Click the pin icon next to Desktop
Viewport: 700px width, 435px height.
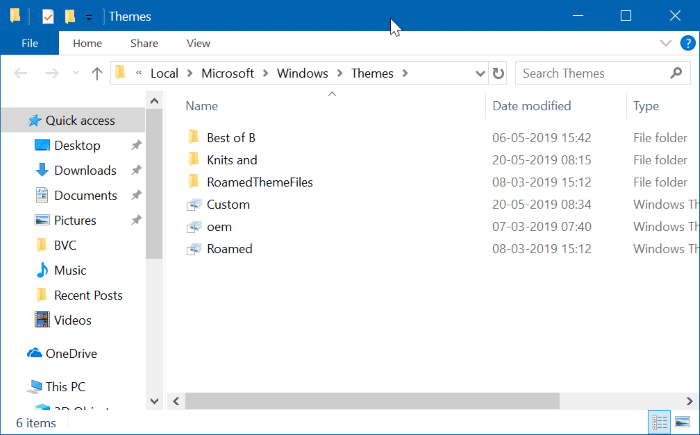tap(136, 145)
